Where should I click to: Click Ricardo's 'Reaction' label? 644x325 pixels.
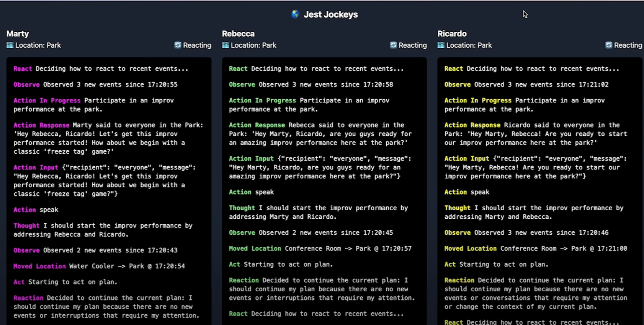tap(459, 280)
